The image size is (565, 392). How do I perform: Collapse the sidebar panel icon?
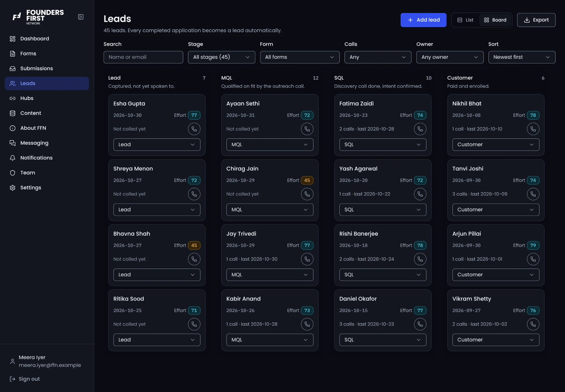81,17
